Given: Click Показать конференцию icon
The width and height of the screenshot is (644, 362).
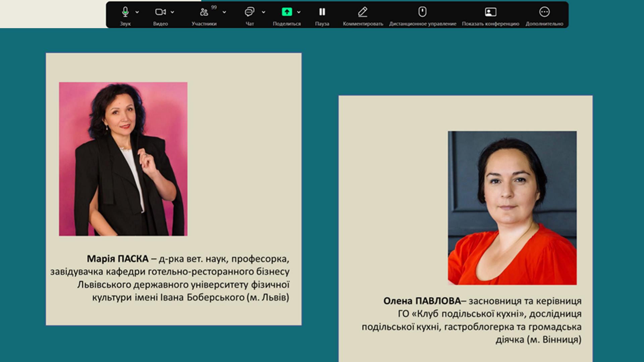Looking at the screenshot, I should pyautogui.click(x=490, y=12).
